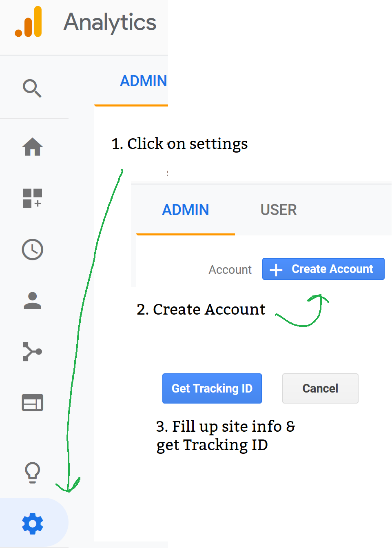Image resolution: width=392 pixels, height=548 pixels.
Task: Open the Real-Time reports clock icon
Action: (x=33, y=250)
